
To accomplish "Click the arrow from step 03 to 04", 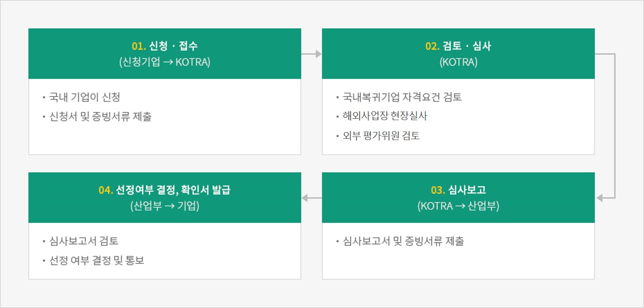I will click(311, 198).
